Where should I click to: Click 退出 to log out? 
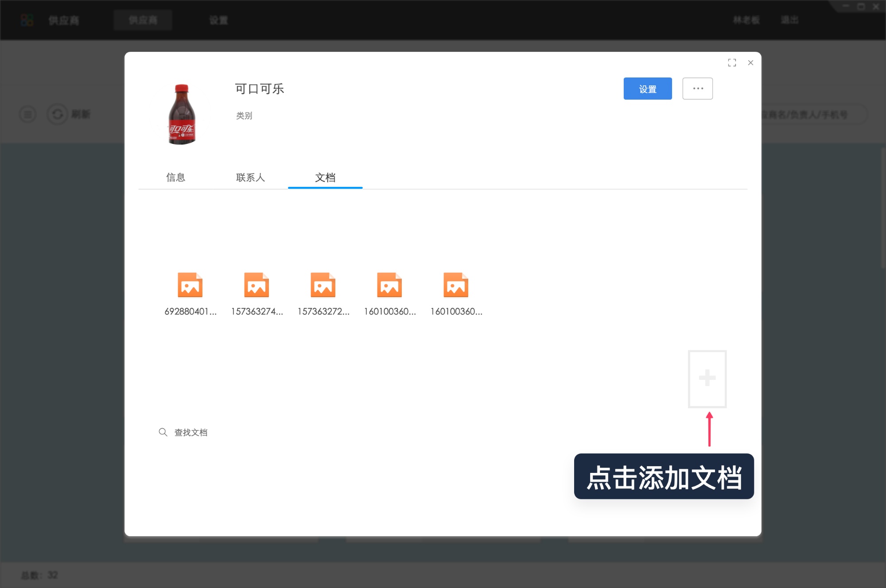[x=789, y=20]
